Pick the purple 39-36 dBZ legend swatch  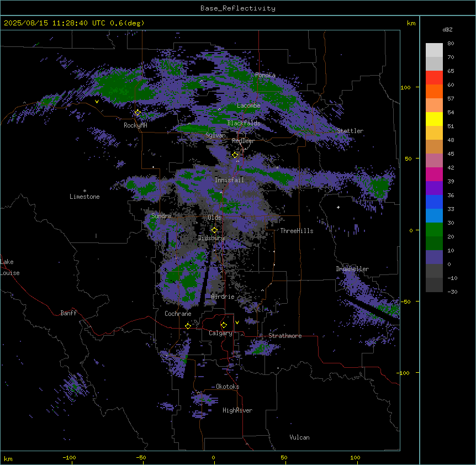(x=434, y=188)
